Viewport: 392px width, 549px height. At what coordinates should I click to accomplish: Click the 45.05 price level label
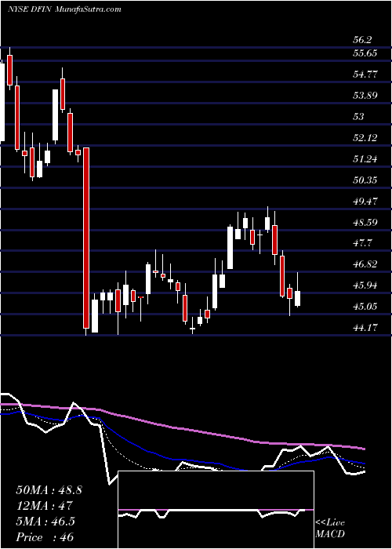(365, 307)
